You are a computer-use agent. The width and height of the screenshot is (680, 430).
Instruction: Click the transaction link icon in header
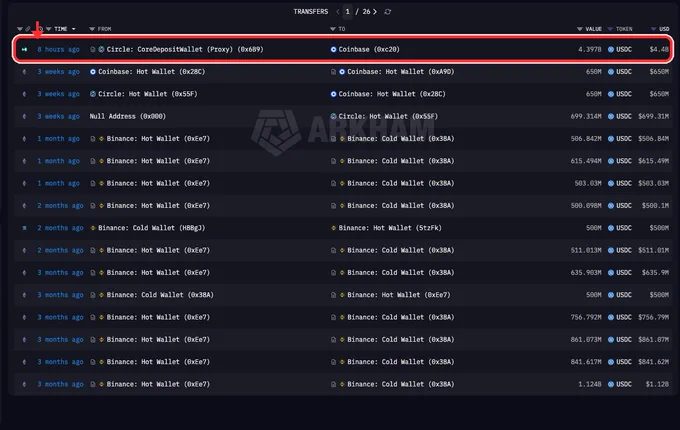pos(28,29)
